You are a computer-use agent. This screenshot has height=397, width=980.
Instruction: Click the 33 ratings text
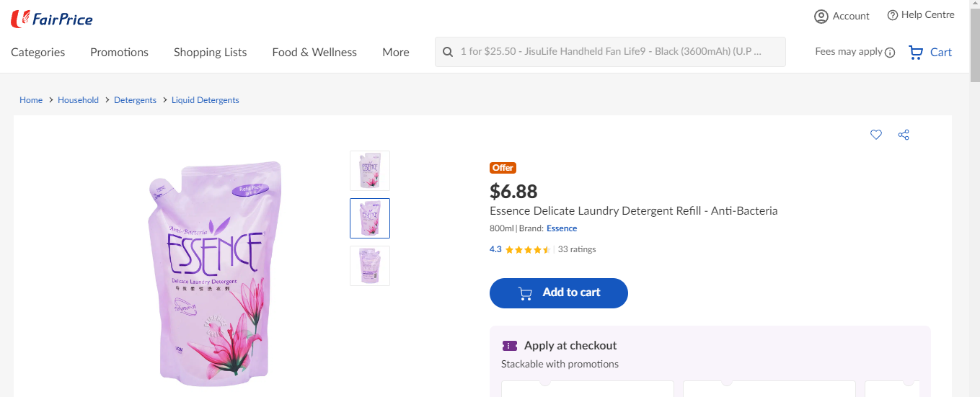[577, 249]
